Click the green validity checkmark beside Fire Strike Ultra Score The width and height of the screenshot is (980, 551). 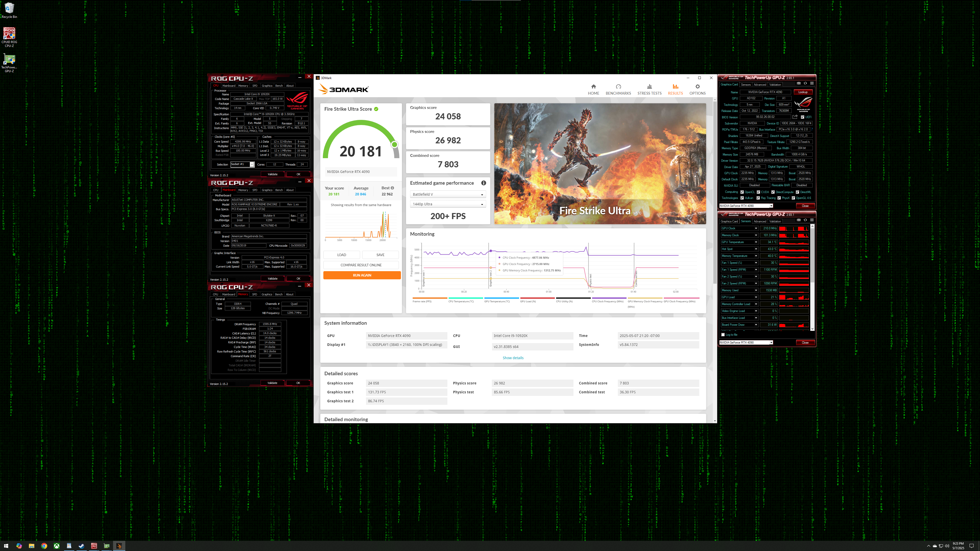(376, 109)
